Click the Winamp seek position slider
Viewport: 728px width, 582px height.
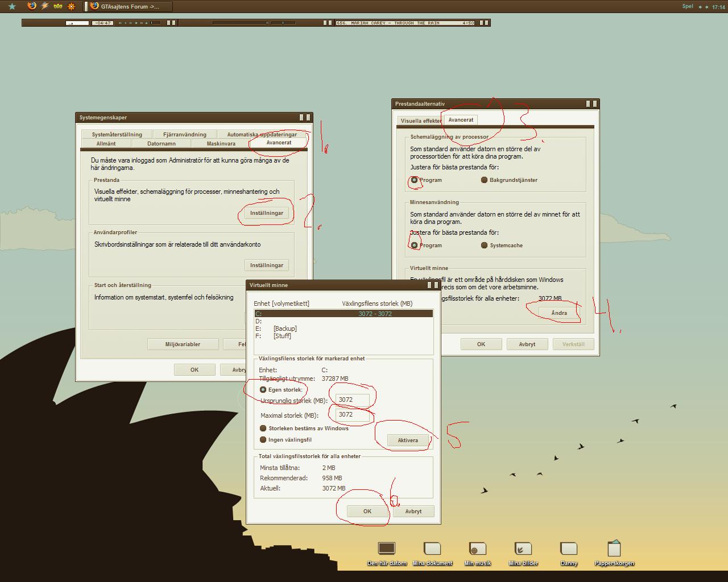click(x=239, y=23)
